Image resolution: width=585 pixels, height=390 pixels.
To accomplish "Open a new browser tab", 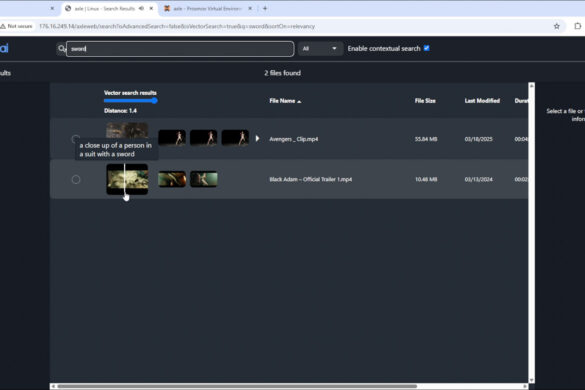I will coord(265,8).
